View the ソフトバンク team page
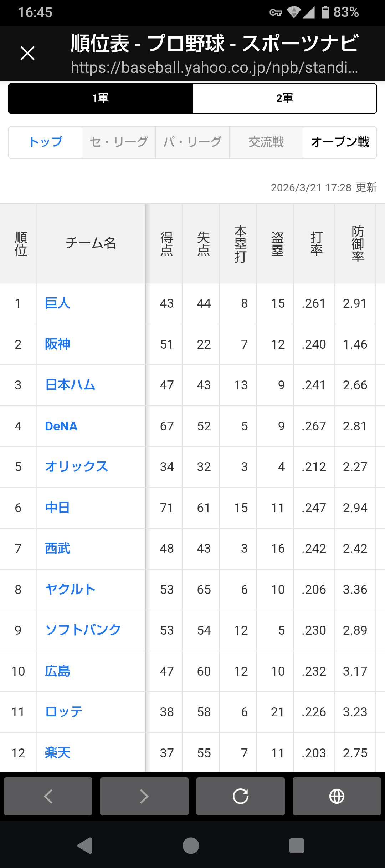The height and width of the screenshot is (868, 385). 83,630
